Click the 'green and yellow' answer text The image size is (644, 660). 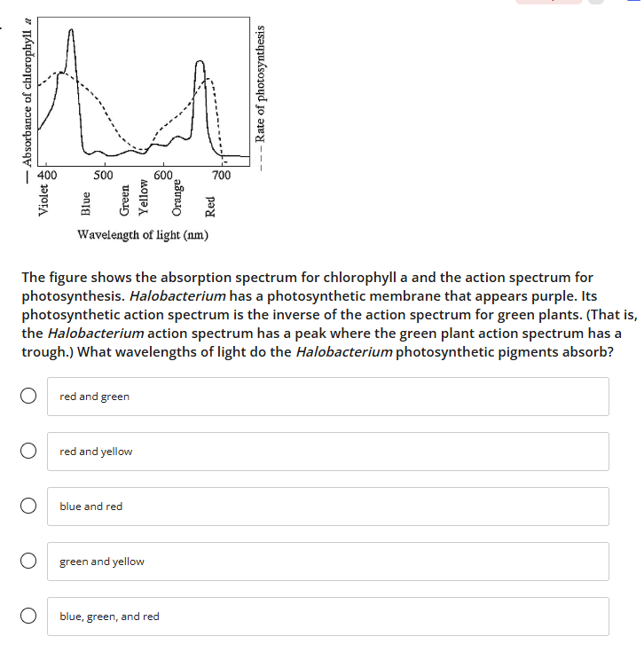pyautogui.click(x=102, y=562)
